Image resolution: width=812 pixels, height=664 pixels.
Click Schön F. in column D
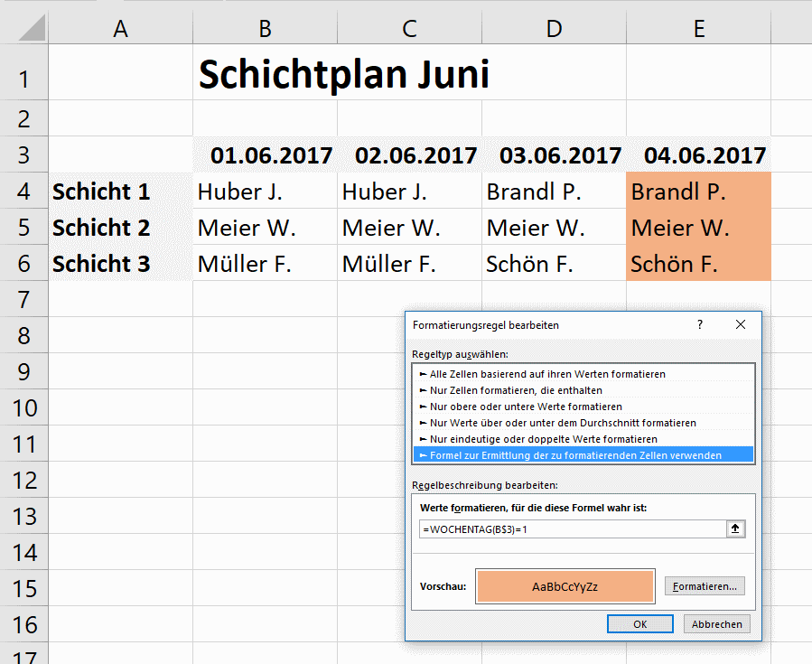(554, 264)
